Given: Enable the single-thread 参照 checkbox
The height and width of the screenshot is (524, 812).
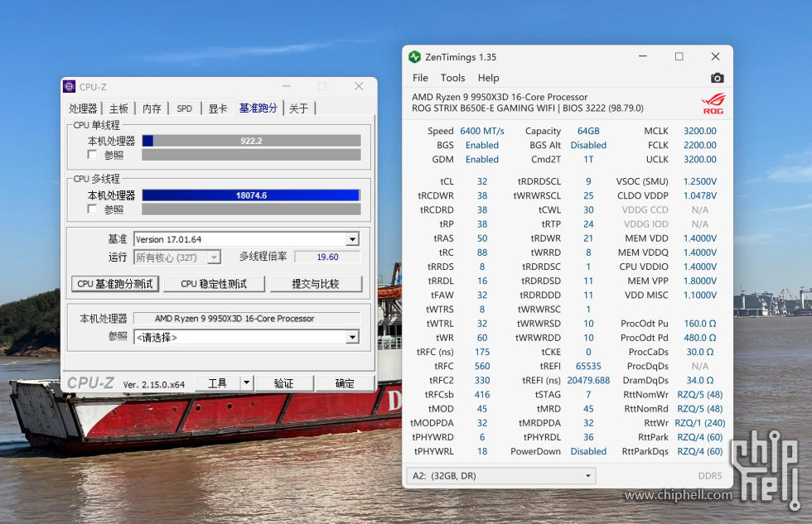Looking at the screenshot, I should [92, 155].
